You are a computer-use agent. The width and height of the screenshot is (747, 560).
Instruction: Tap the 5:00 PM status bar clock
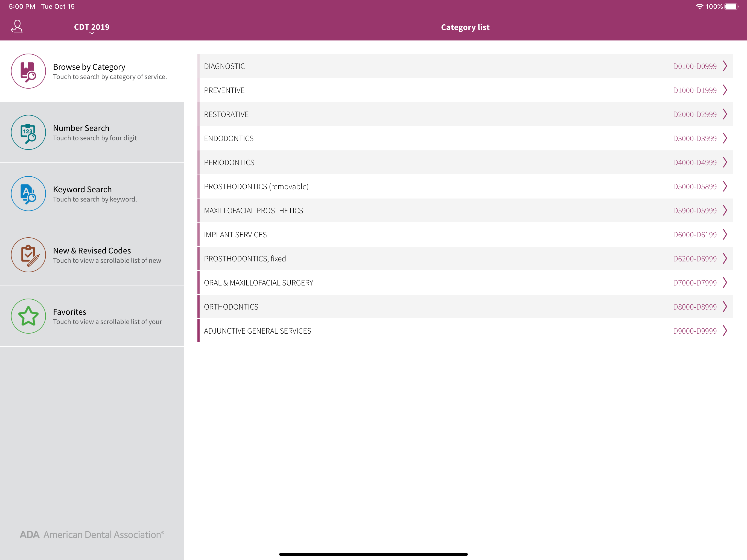pos(22,6)
